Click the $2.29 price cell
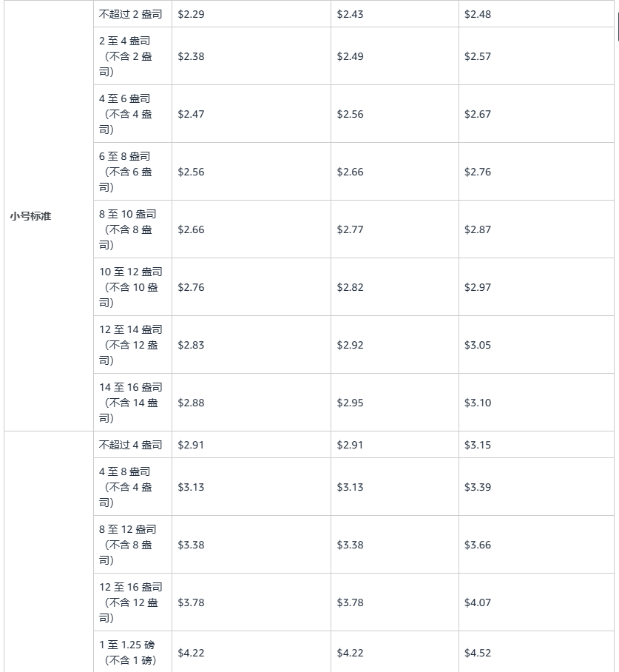Screen dimensions: 619x672 click(191, 14)
